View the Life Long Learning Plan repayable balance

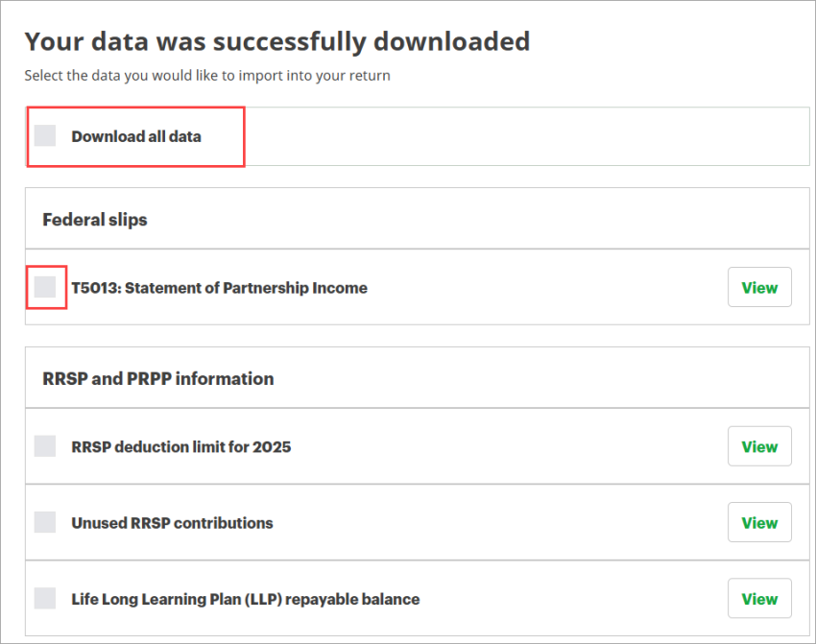[x=759, y=598]
